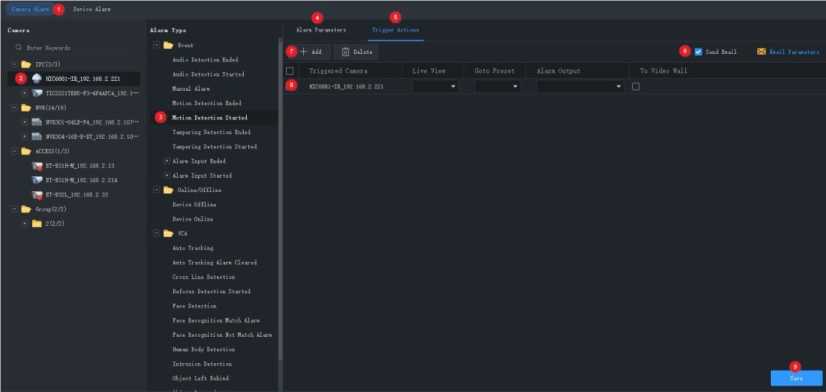Select Motion Detection Started alarm type
826x392 pixels.
[x=210, y=117]
